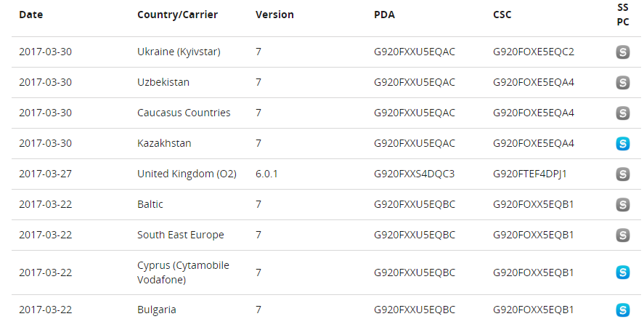Click the gray S icon for Caucasus Countries
The width and height of the screenshot is (644, 319).
click(622, 113)
